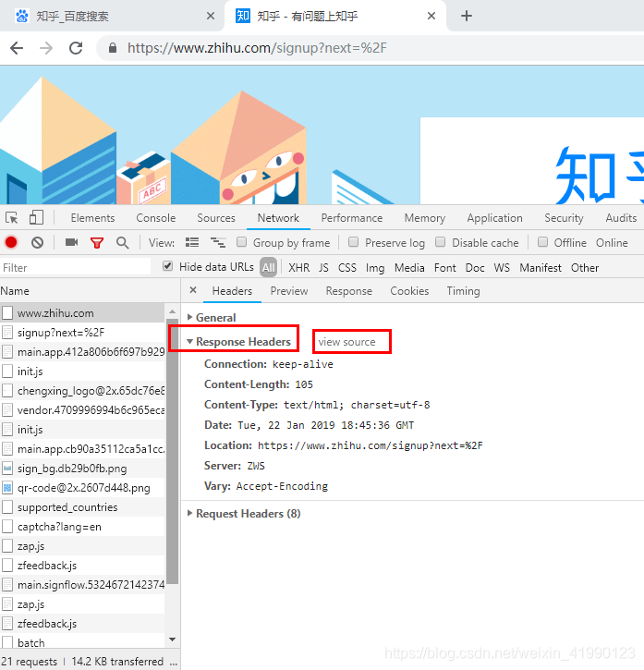The image size is (644, 670).
Task: Open the Online throttling dropdown
Action: point(612,243)
